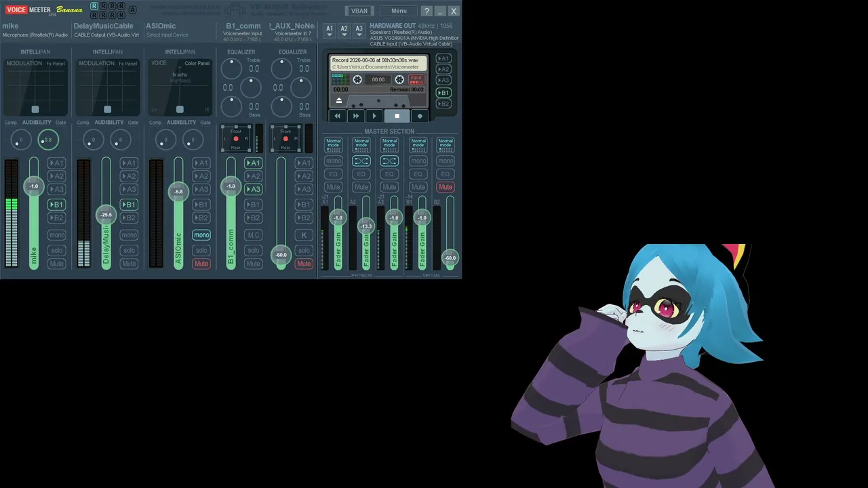Click the ASIOmic Comp knob
This screenshot has width=868, height=488.
[x=165, y=140]
